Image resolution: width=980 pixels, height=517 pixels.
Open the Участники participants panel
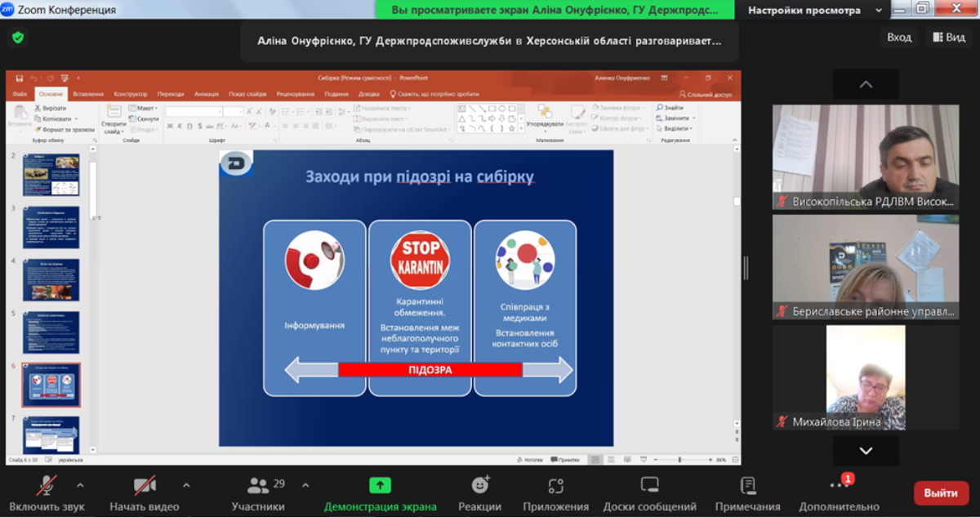click(259, 486)
